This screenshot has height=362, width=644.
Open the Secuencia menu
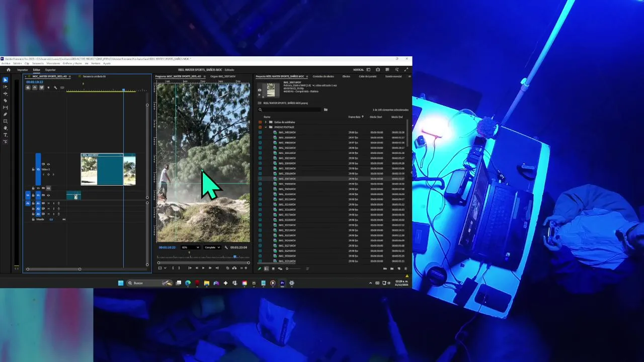[x=38, y=63]
